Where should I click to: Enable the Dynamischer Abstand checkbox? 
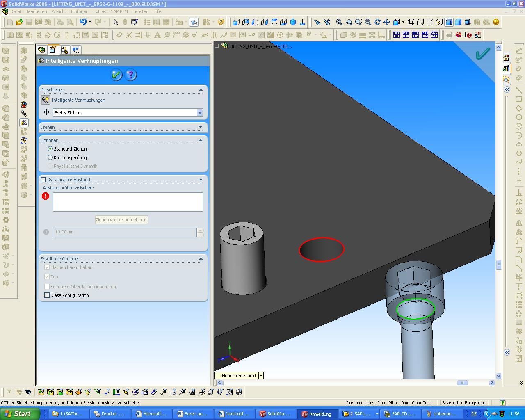coord(43,180)
